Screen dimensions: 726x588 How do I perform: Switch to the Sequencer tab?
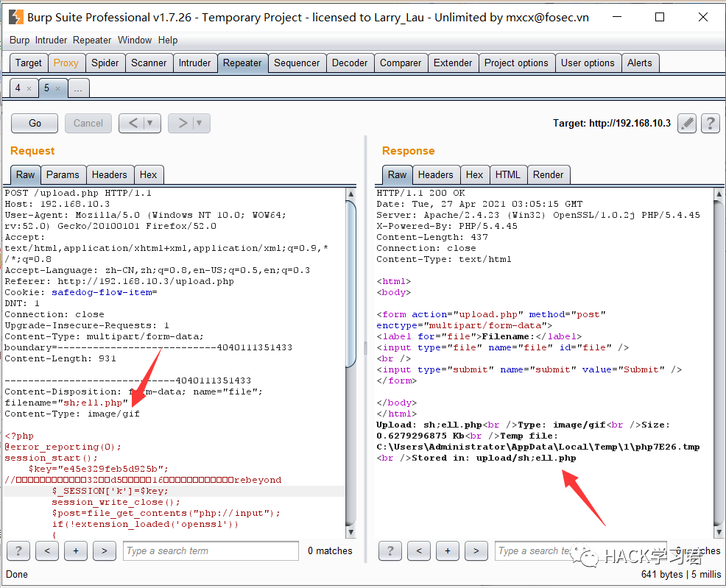297,63
